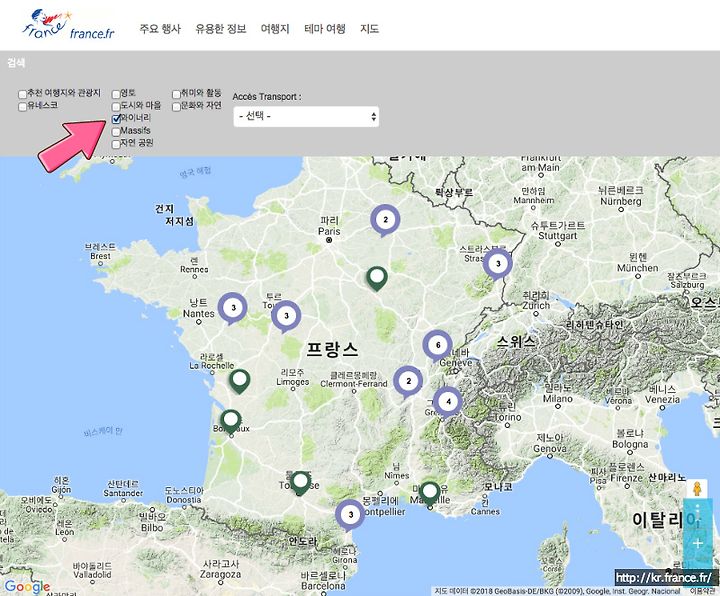Viewport: 720px width, 596px height.
Task: Open the cluster marker 3 near Tours
Action: 286,316
